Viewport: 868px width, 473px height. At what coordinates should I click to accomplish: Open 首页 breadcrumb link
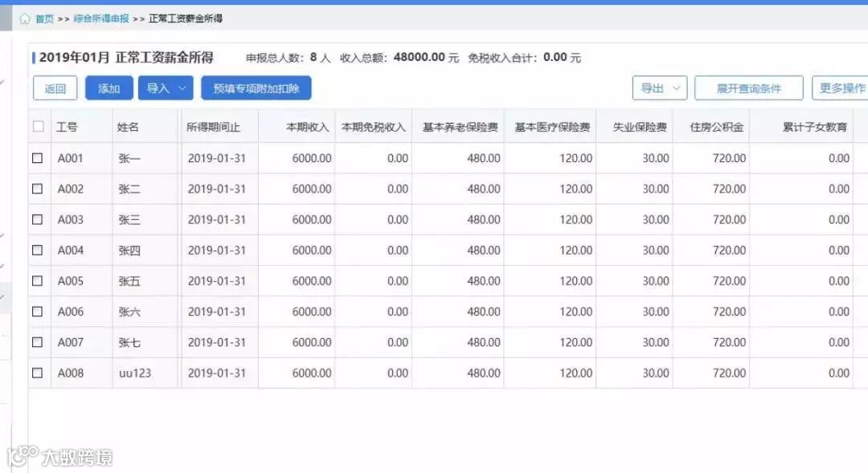[44, 18]
